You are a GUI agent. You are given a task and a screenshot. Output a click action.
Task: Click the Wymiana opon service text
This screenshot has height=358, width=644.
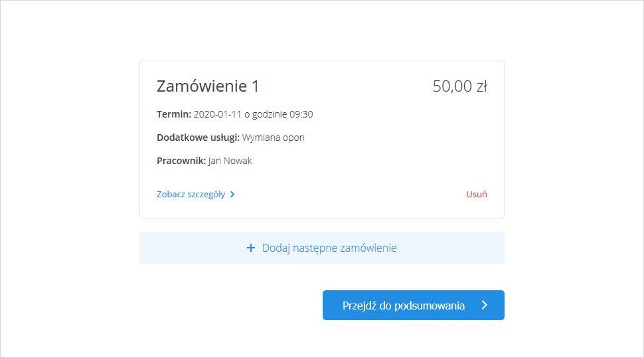tap(274, 137)
